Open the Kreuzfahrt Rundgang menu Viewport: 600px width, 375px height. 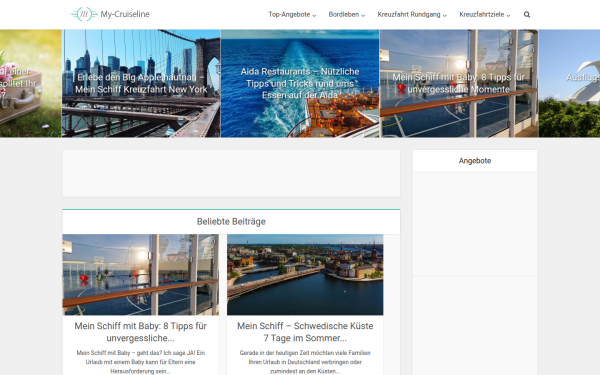click(x=412, y=15)
